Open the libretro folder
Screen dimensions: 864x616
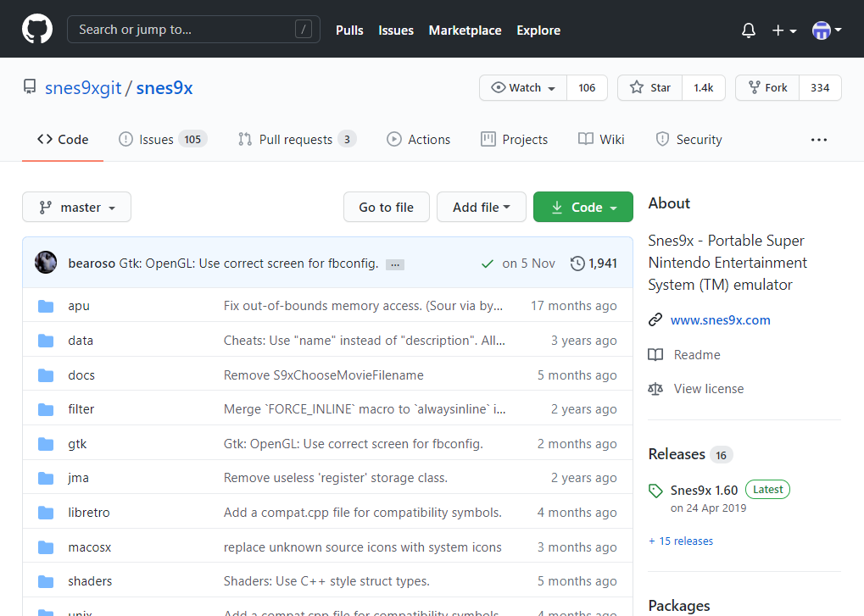click(x=89, y=513)
